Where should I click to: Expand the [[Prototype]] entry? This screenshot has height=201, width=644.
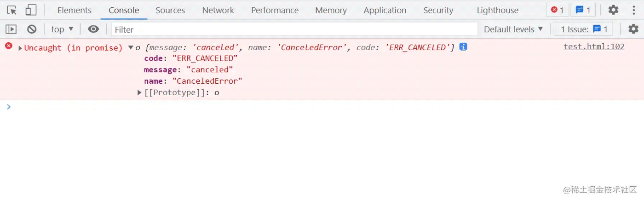pyautogui.click(x=140, y=93)
